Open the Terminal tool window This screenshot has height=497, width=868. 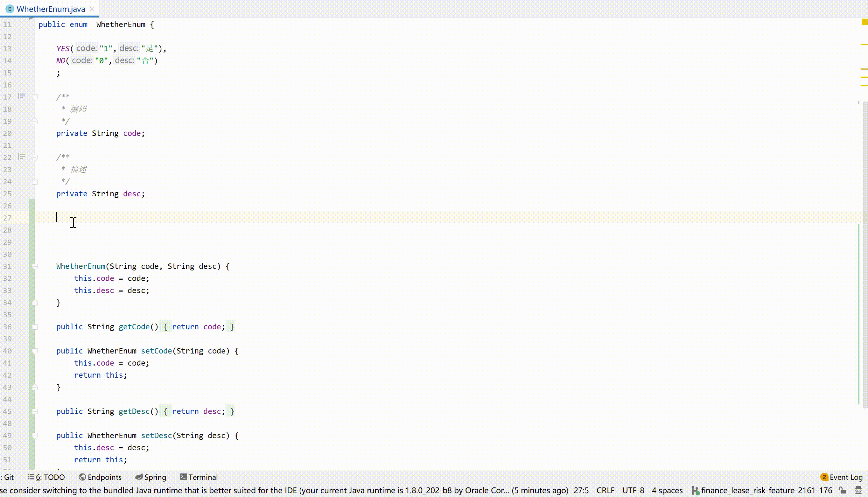click(199, 477)
